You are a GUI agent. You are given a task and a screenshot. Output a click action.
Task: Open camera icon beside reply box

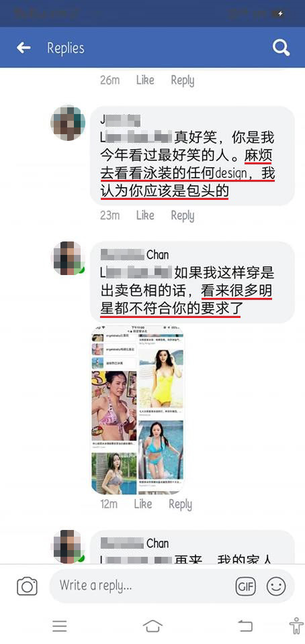coord(27,586)
